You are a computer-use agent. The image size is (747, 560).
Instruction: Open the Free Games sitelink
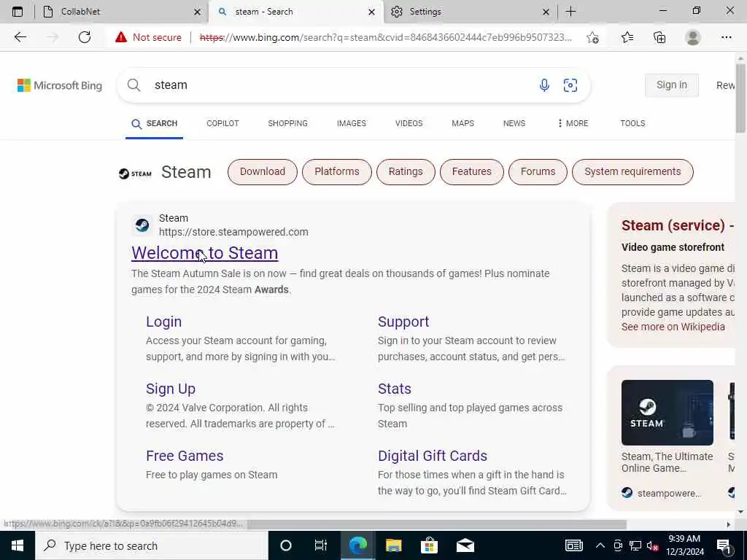click(x=185, y=456)
